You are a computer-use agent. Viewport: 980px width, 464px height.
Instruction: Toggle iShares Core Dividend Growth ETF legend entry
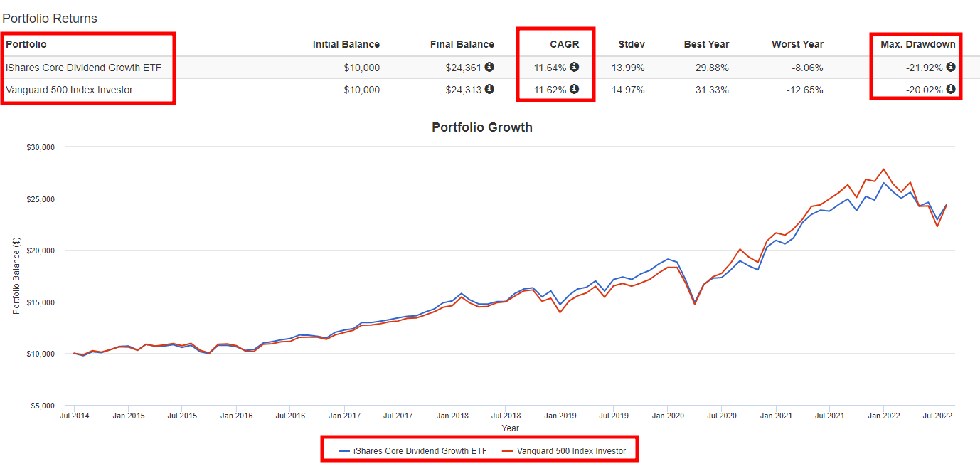pyautogui.click(x=412, y=451)
